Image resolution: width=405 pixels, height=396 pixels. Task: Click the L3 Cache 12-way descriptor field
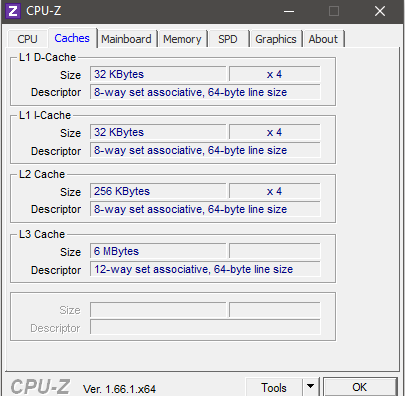(x=205, y=269)
